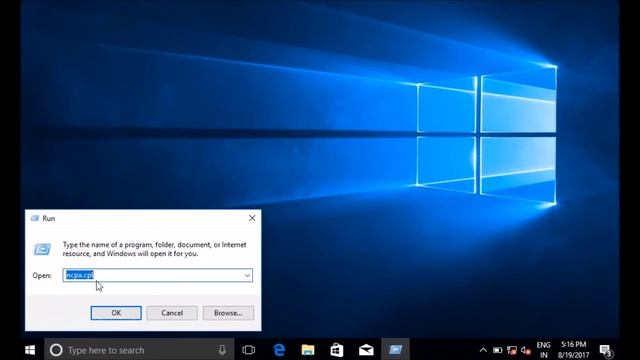
Task: Open the network status tray icon
Action: coord(511,350)
